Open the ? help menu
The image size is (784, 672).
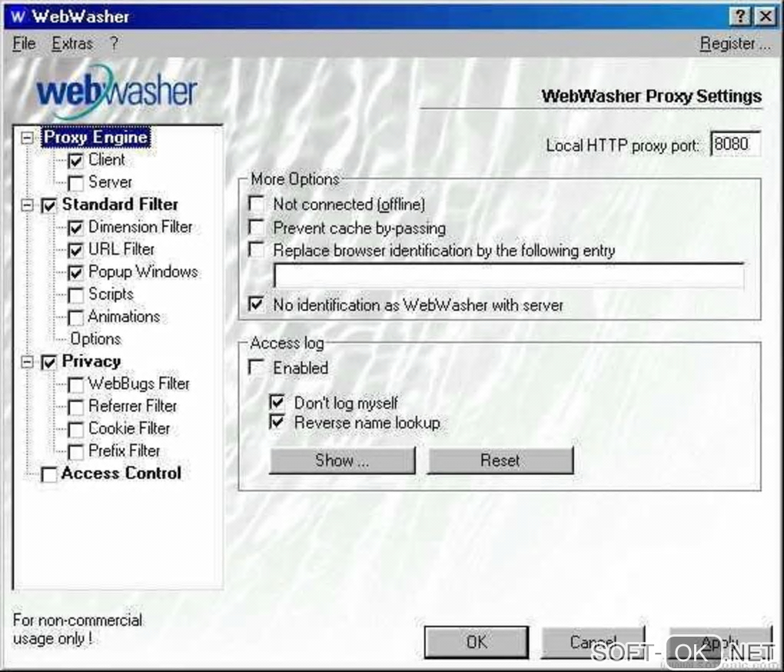(x=114, y=44)
